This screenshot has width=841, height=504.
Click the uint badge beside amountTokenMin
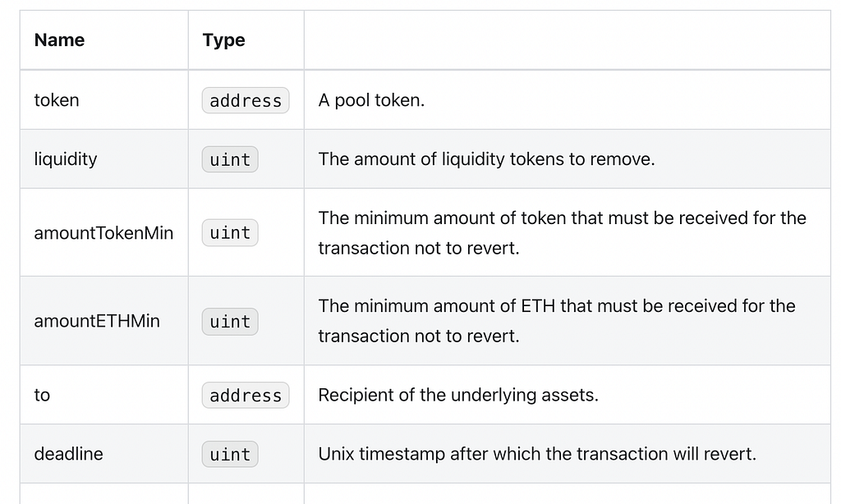[230, 232]
